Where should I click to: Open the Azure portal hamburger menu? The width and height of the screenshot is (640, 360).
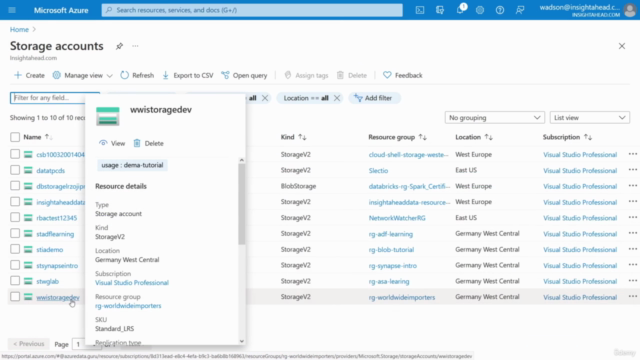[12, 10]
